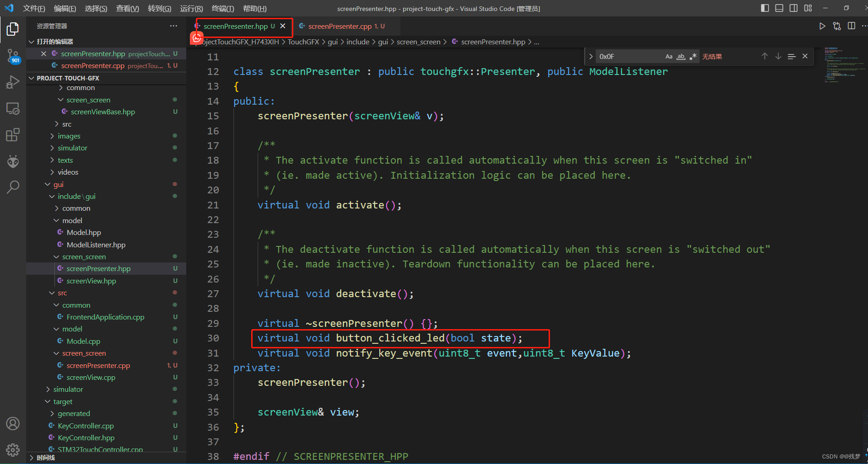The width and height of the screenshot is (868, 464).
Task: Split editor right
Action: click(852, 26)
